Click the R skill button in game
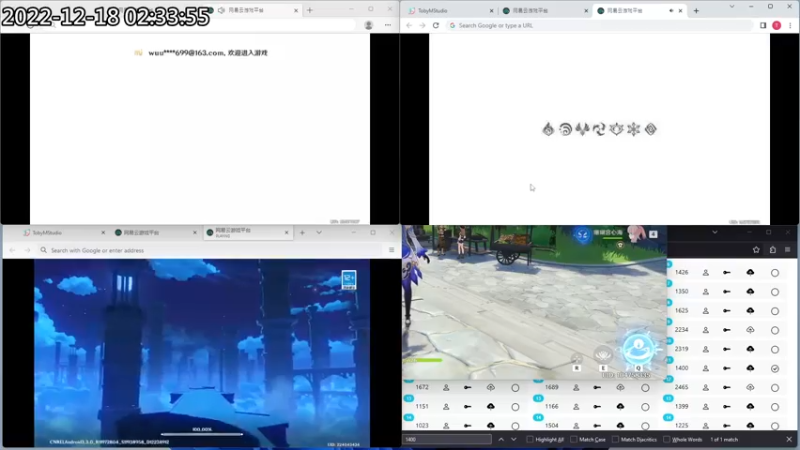The height and width of the screenshot is (450, 800). 577,359
